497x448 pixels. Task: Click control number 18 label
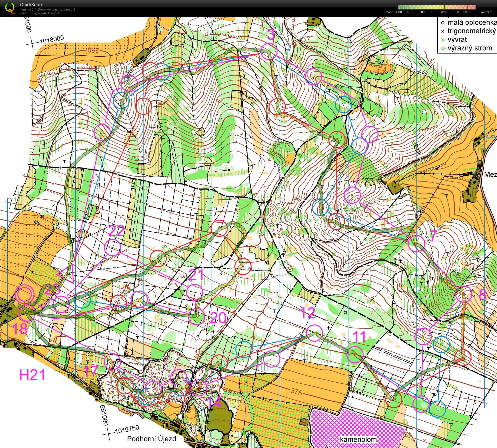point(20,329)
